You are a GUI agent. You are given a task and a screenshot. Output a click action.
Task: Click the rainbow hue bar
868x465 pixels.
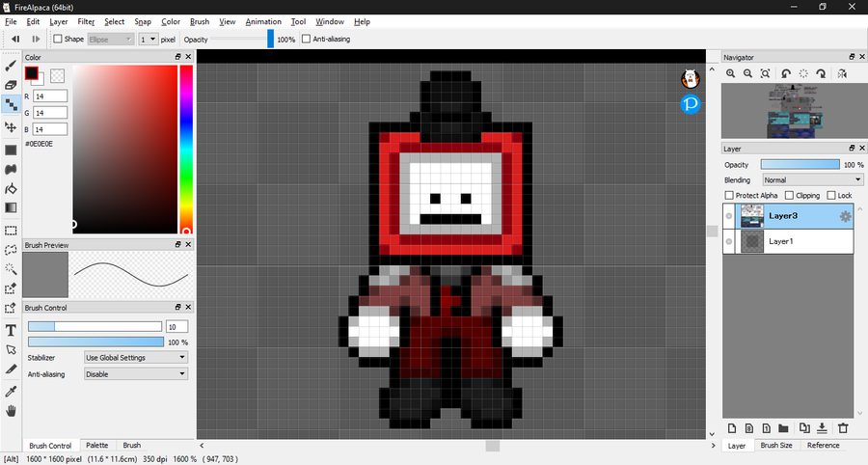point(186,150)
